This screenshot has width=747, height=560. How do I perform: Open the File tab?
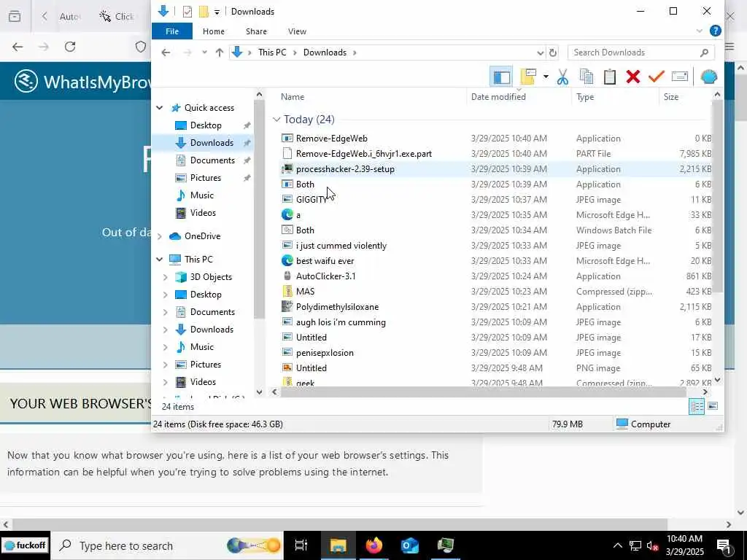pyautogui.click(x=172, y=31)
